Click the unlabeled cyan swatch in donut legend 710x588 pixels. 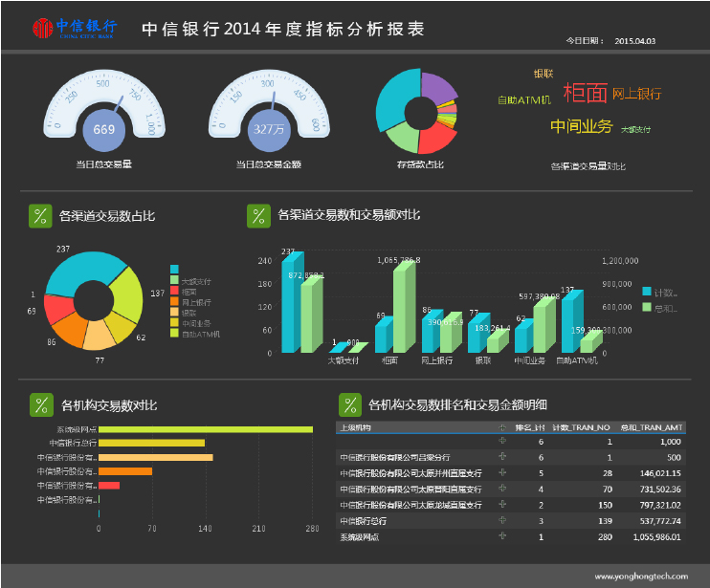(174, 270)
